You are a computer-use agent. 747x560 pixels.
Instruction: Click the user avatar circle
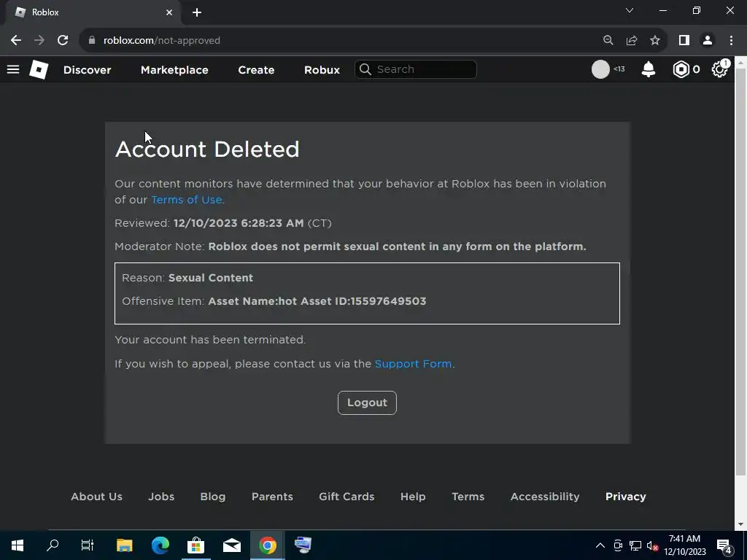[x=600, y=69]
